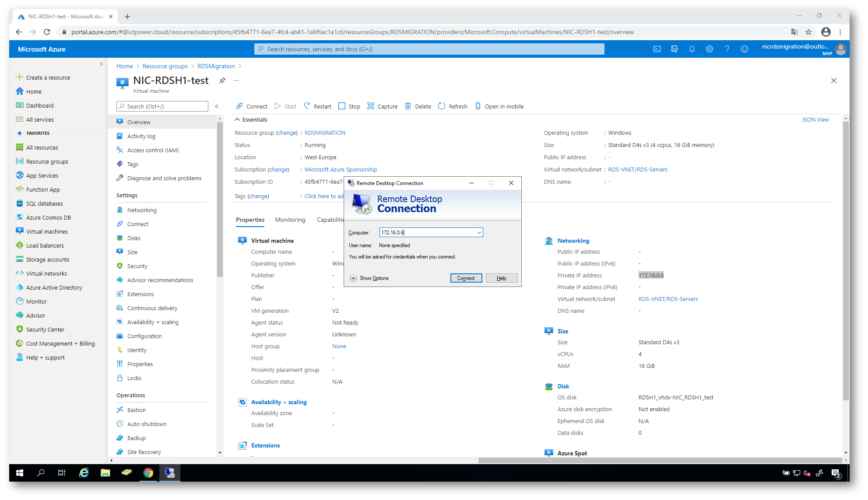Refresh the VM overview
This screenshot has width=868, height=500.
click(453, 106)
